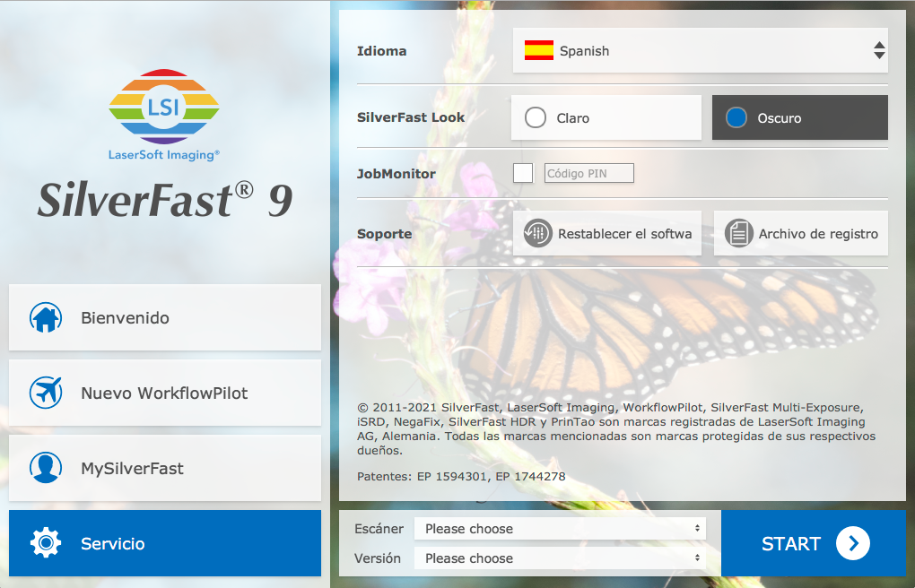Switch to Nuevo WorkflowPilot section
915x588 pixels.
(165, 393)
